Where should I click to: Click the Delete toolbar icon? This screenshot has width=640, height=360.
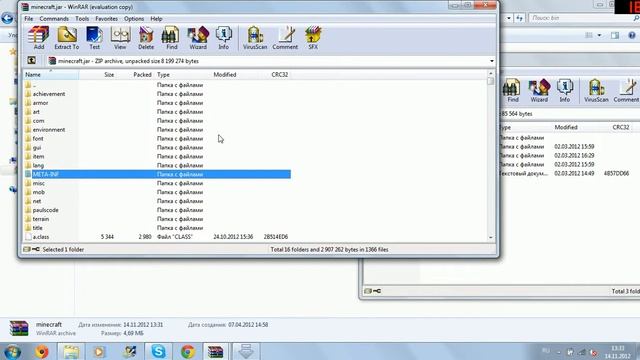146,38
